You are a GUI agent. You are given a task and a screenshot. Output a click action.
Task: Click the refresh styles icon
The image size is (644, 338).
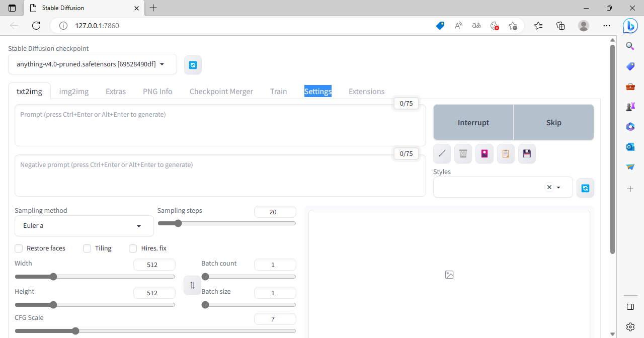click(585, 188)
